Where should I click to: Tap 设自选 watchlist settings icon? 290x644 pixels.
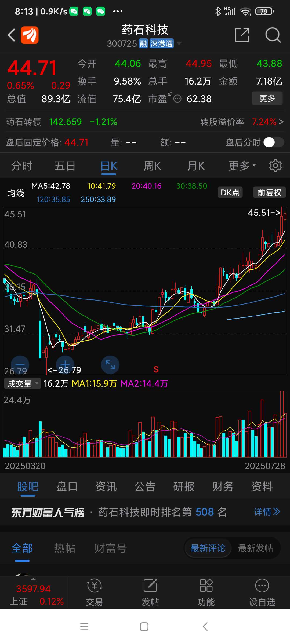tap(262, 592)
